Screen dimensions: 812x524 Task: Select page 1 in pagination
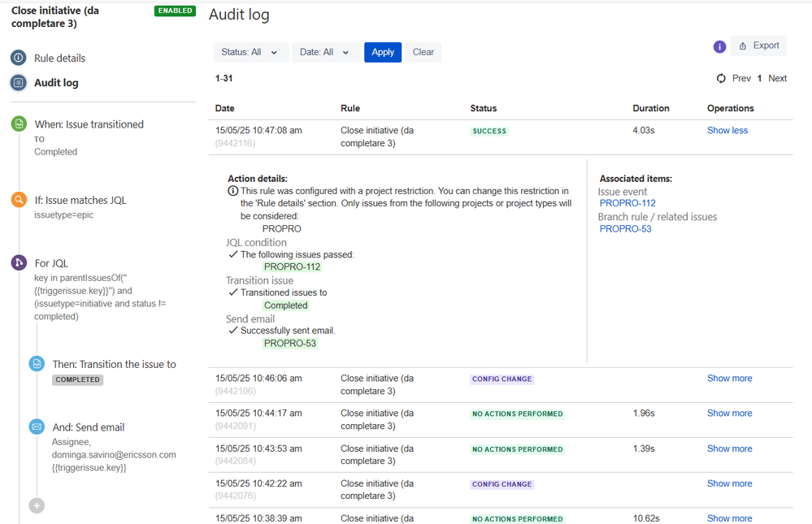(759, 78)
